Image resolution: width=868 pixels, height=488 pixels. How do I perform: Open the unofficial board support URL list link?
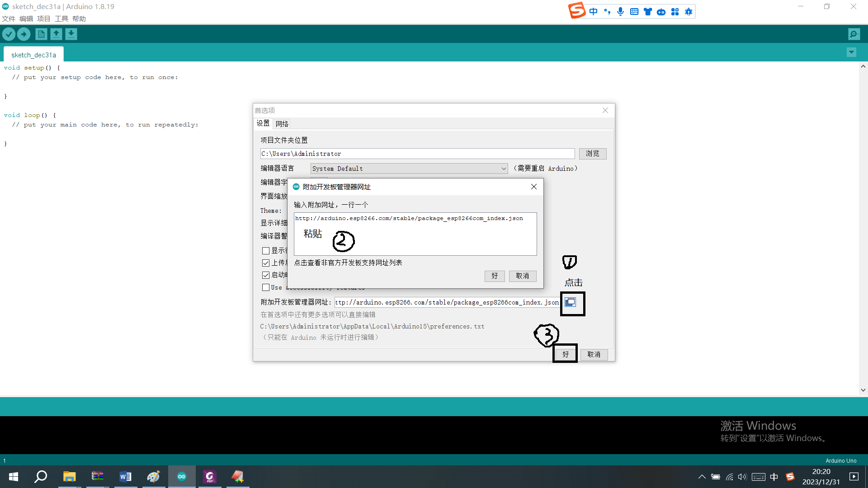[x=348, y=263]
